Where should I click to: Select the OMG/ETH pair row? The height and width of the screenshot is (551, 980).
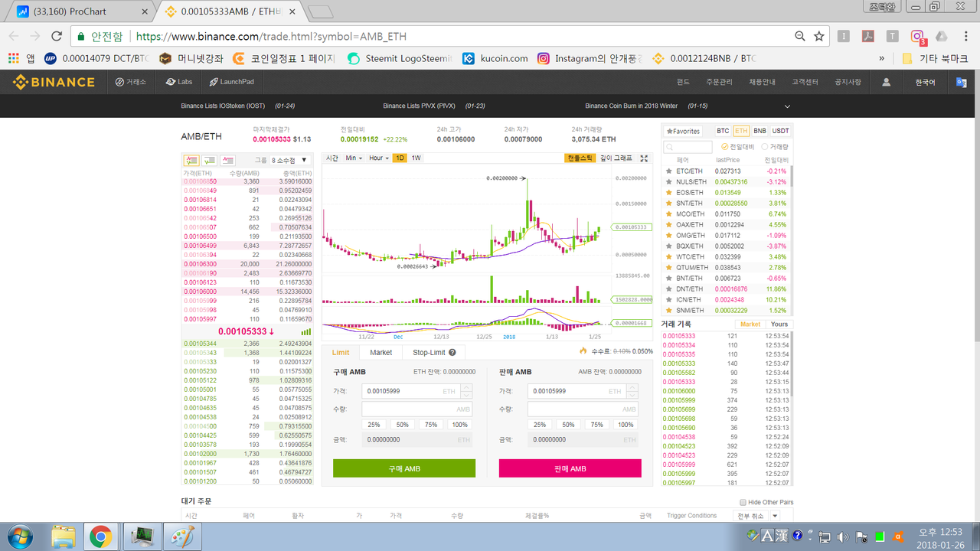[x=727, y=236]
